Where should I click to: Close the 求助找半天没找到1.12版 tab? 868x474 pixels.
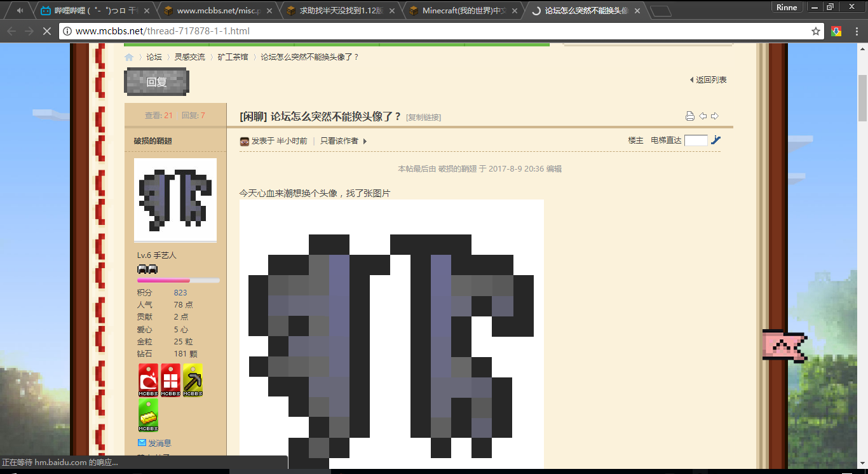(392, 11)
